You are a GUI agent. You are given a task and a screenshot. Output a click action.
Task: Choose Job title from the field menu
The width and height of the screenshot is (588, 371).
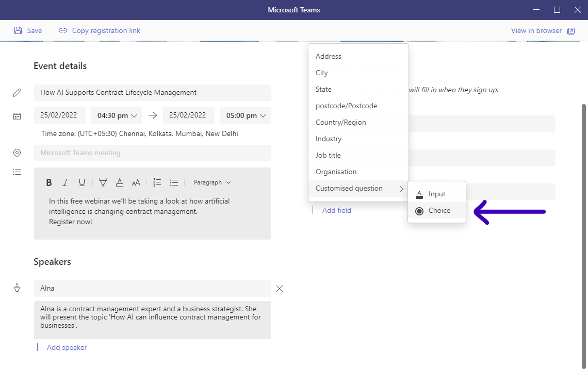pos(328,155)
